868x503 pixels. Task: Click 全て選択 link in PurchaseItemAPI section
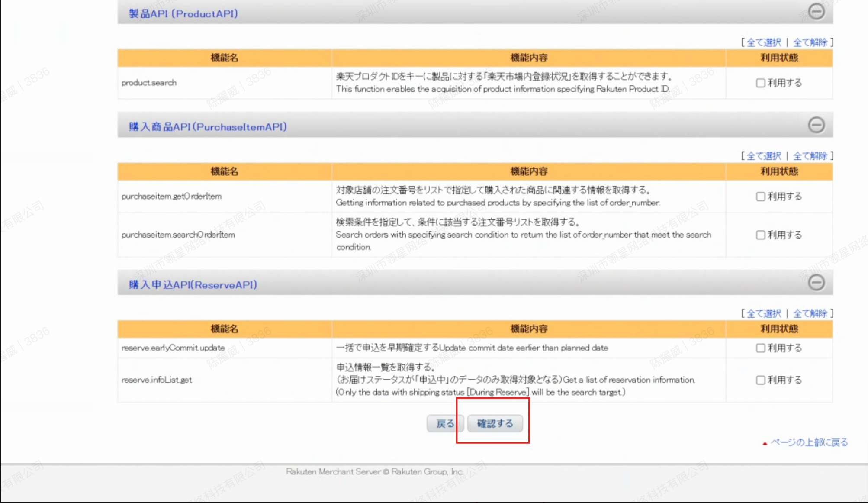point(764,156)
